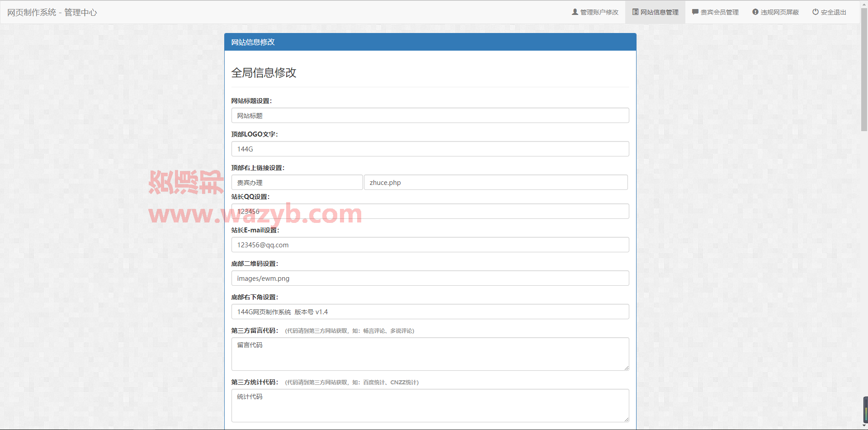This screenshot has height=430, width=868.
Task: Click the 第三方留言代码 textarea
Action: 430,354
